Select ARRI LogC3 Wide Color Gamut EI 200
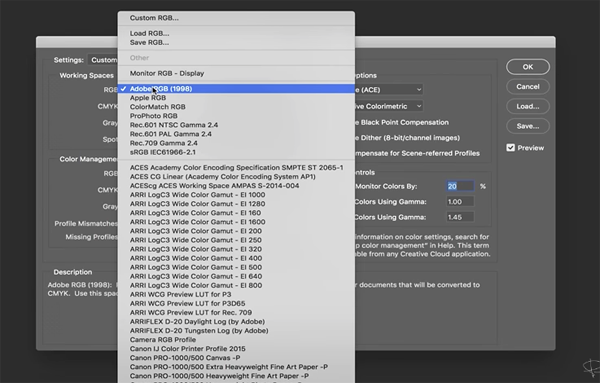Image resolution: width=600 pixels, height=383 pixels. point(236,231)
